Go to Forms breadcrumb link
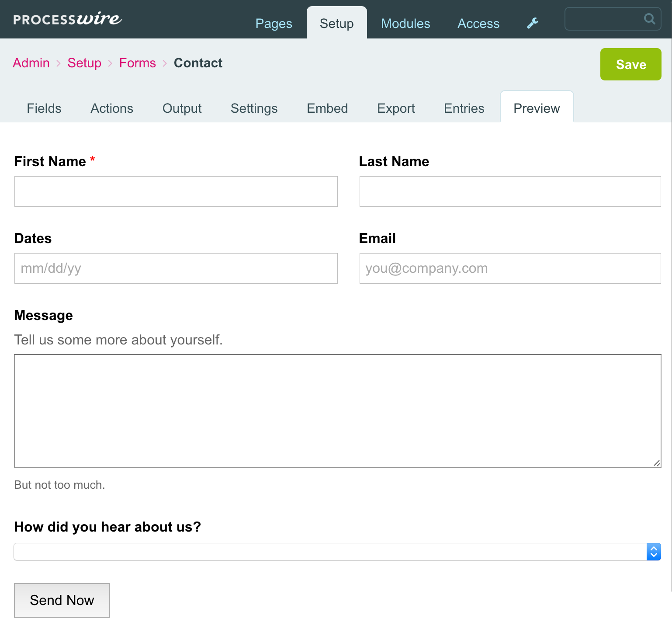 tap(138, 63)
